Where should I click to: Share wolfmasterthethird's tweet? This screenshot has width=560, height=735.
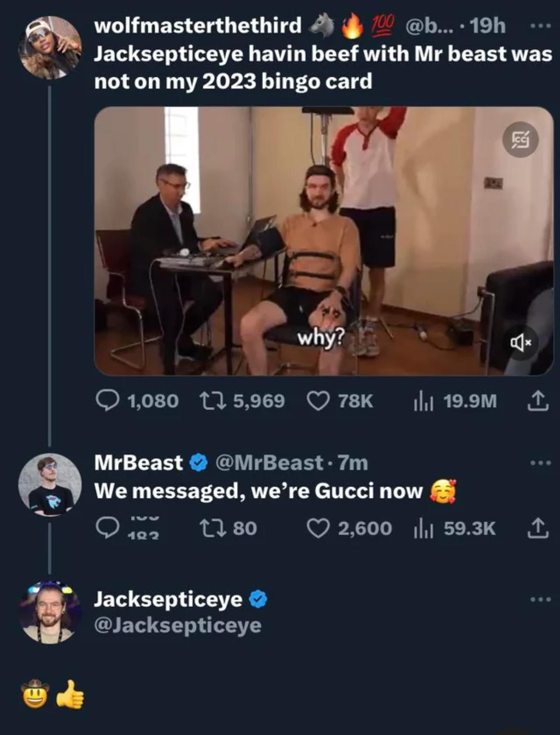(538, 401)
